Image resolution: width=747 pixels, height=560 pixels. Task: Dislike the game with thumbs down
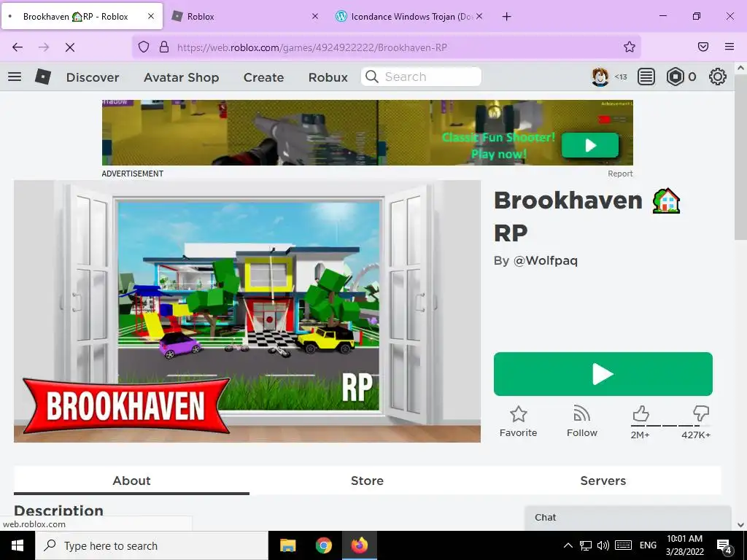pyautogui.click(x=701, y=413)
